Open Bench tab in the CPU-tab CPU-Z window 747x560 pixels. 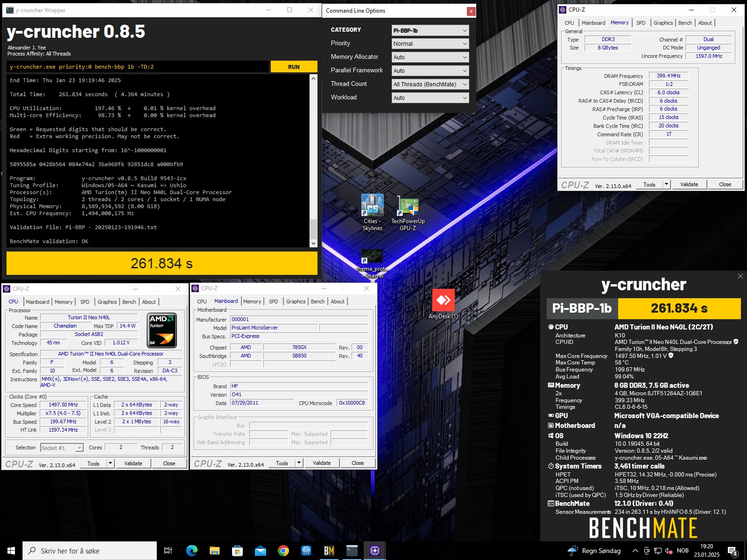coord(129,302)
